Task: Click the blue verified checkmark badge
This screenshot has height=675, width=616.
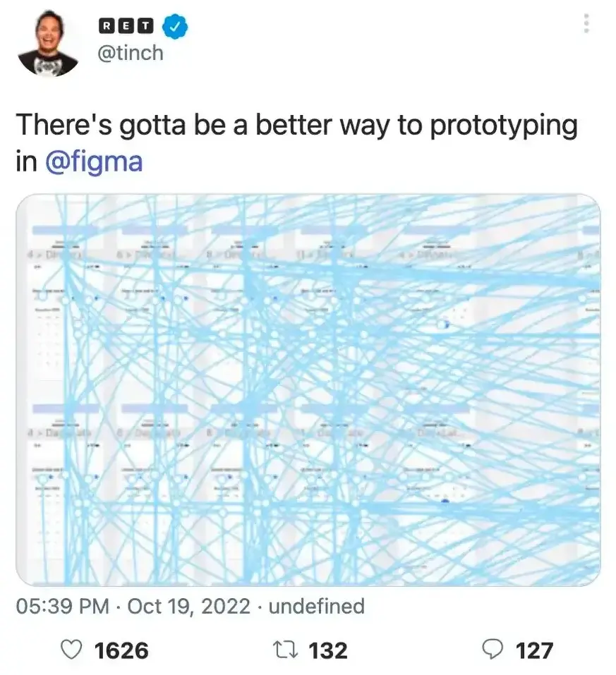Action: pos(174,26)
